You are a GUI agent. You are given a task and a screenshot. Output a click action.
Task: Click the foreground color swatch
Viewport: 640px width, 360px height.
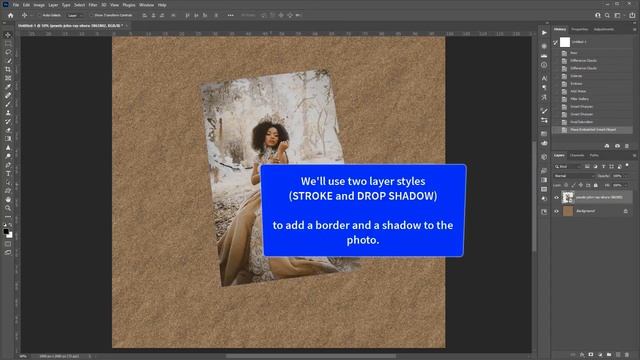tap(6, 231)
